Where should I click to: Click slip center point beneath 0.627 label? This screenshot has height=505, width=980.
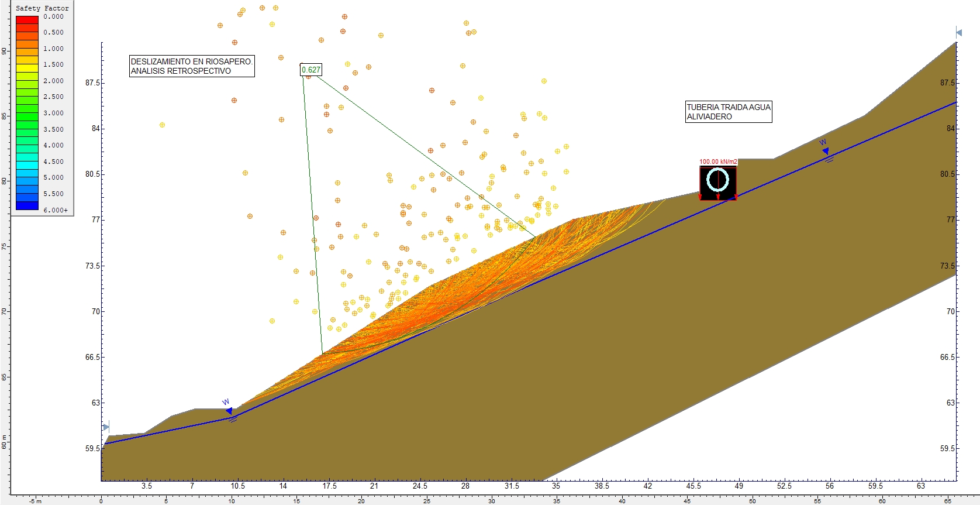point(309,77)
